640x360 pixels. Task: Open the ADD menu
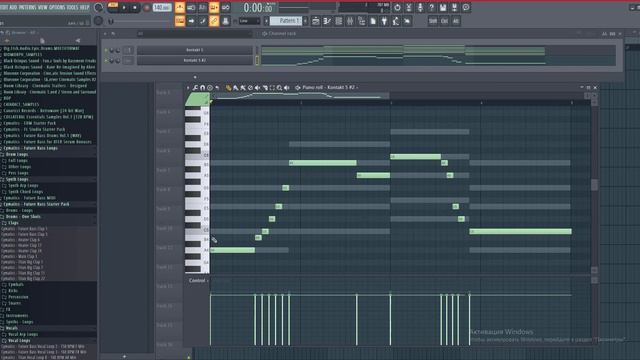tap(13, 7)
